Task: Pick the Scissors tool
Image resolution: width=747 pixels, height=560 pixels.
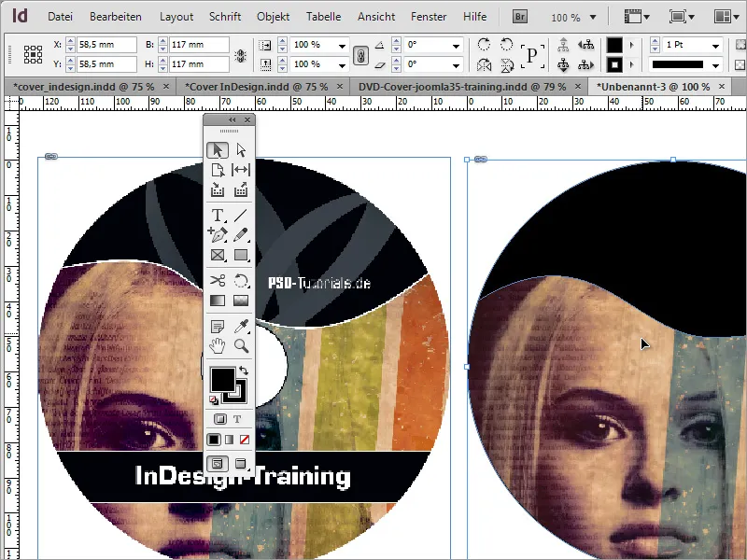Action: (x=218, y=281)
